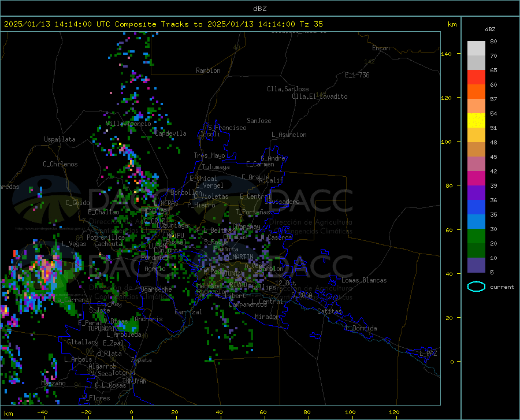Select the red 65 dBZ color swatch
The width and height of the screenshot is (520, 420).
(x=476, y=77)
